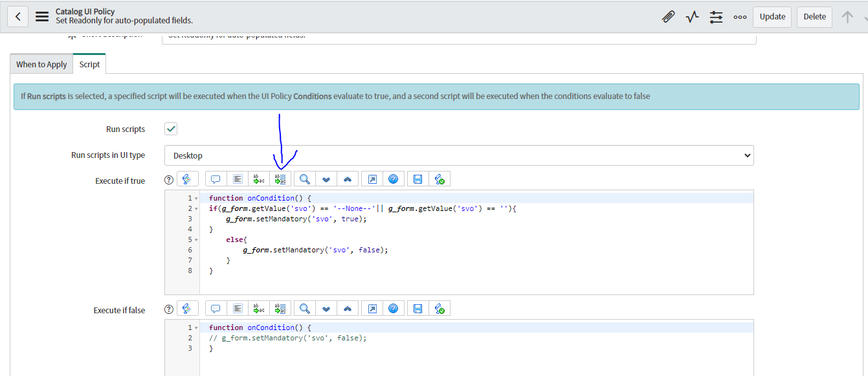868x376 pixels.
Task: Click the Delete button
Action: tap(815, 17)
